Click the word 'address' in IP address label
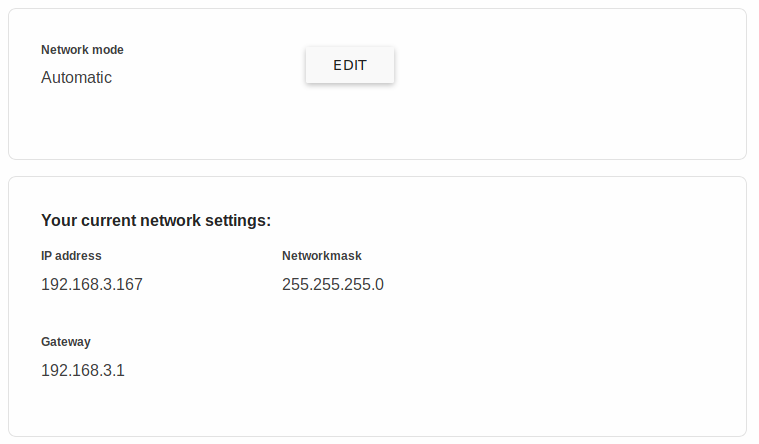759x444 pixels. click(78, 256)
